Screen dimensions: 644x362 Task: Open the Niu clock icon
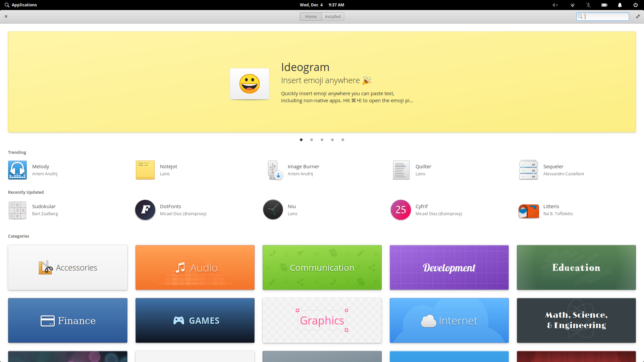point(273,210)
